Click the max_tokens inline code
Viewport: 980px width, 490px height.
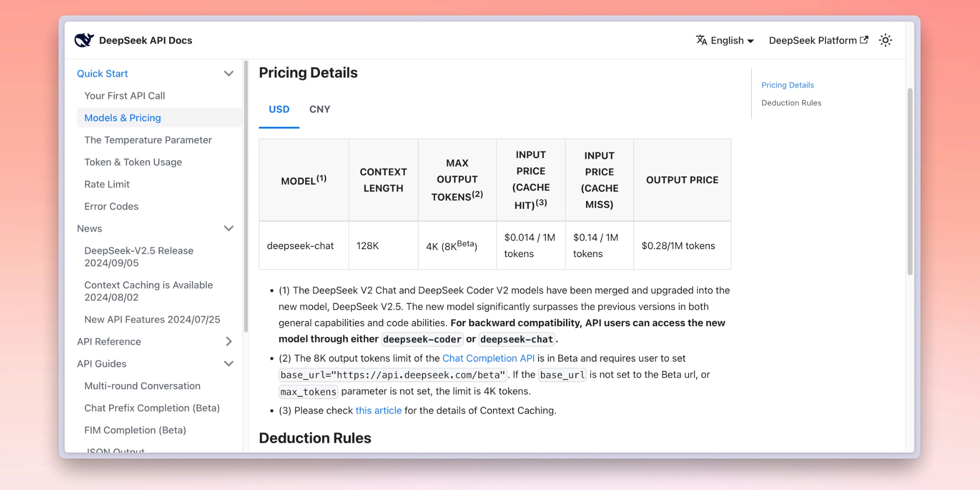308,392
